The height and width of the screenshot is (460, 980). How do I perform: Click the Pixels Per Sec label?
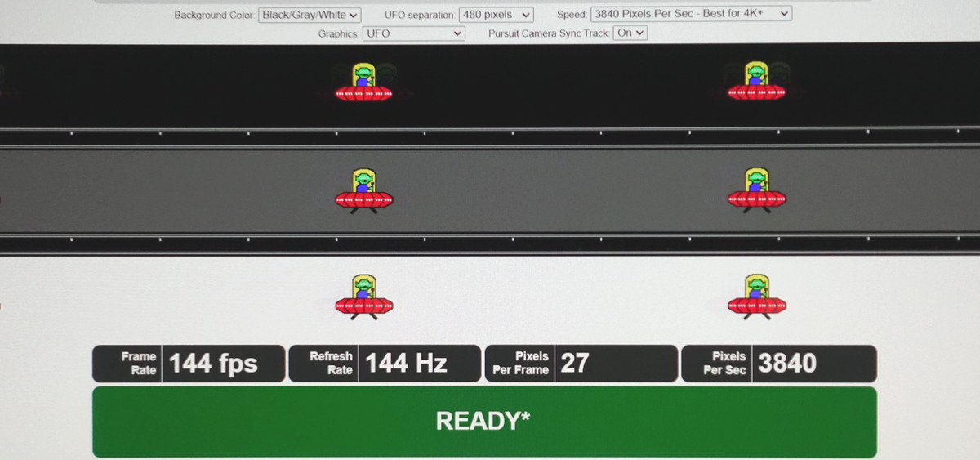725,364
